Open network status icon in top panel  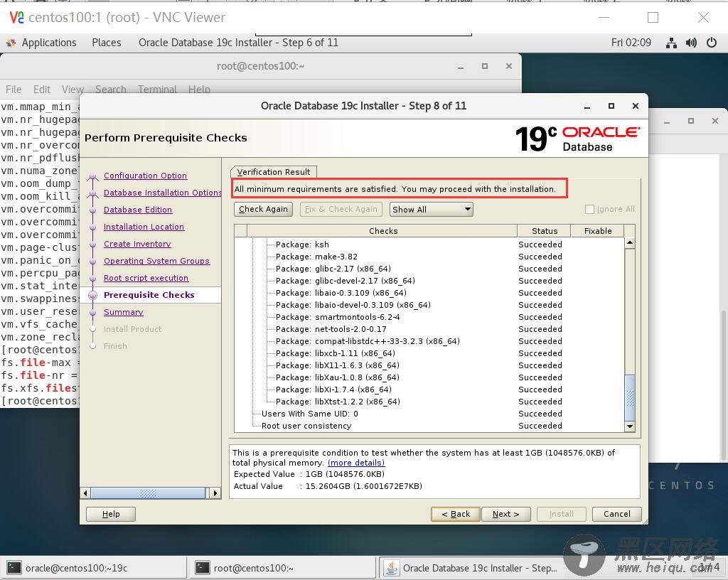(671, 43)
